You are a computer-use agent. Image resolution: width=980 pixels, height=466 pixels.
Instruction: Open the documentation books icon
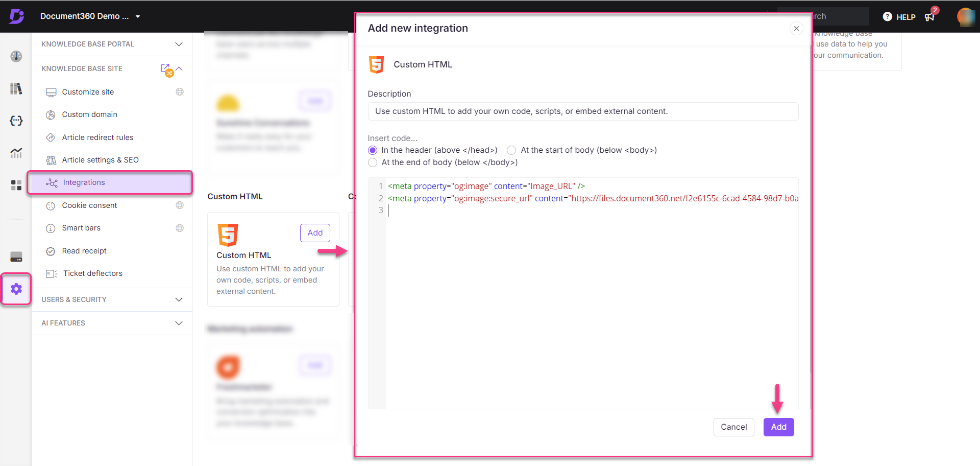coord(16,88)
